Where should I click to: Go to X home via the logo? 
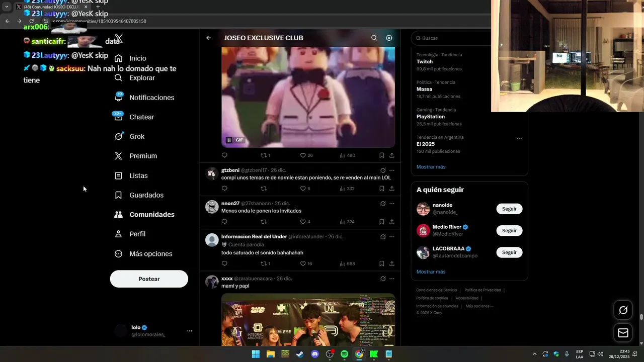click(119, 39)
